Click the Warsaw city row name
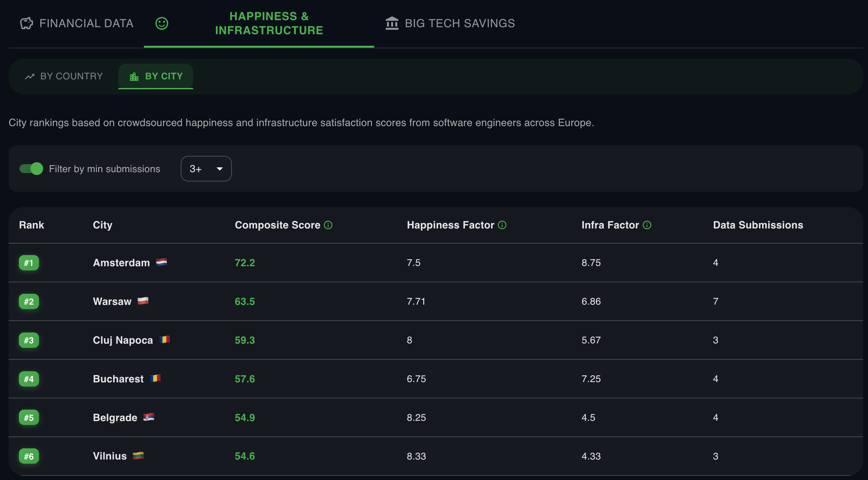The height and width of the screenshot is (480, 868). [x=112, y=301]
